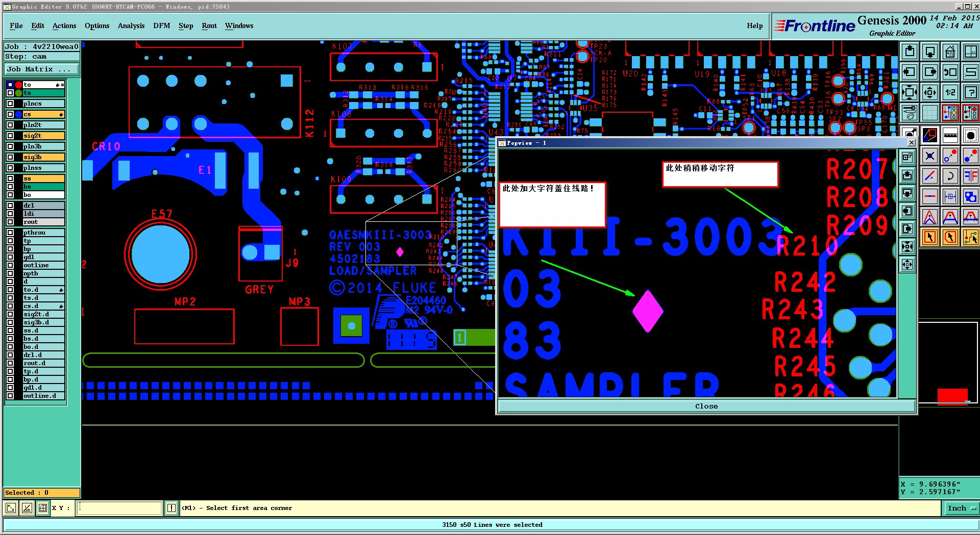Toggle checkbox for layer sig3b
This screenshot has width=980, height=535.
tap(10, 157)
